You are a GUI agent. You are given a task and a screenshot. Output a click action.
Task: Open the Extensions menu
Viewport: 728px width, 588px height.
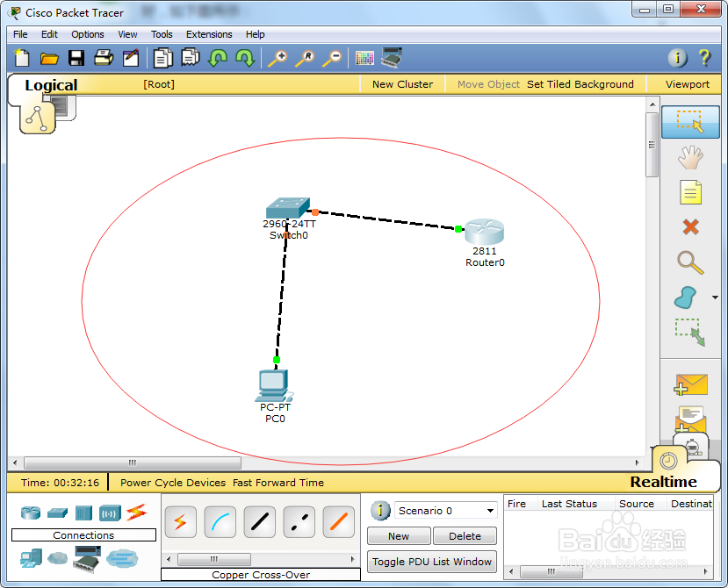[209, 34]
